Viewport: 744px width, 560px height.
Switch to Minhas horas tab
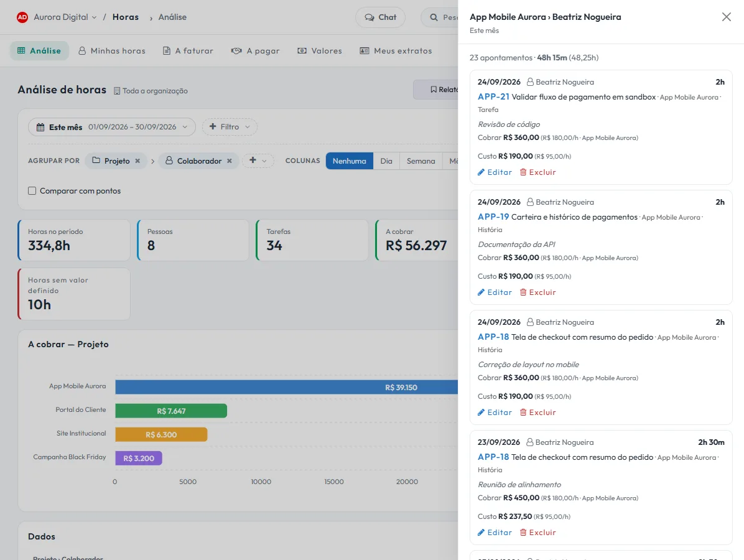pyautogui.click(x=112, y=51)
